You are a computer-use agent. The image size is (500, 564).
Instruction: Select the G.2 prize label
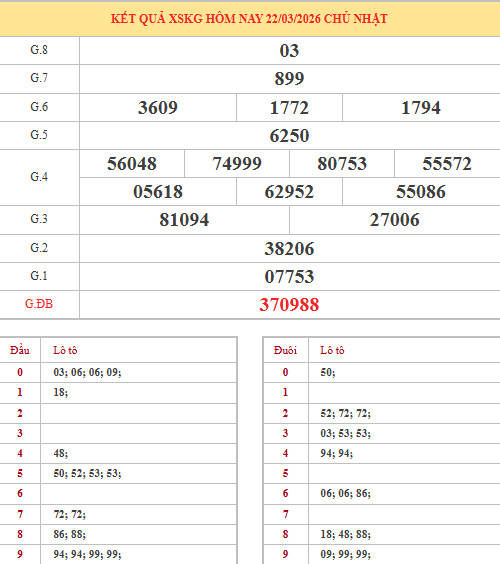[39, 248]
